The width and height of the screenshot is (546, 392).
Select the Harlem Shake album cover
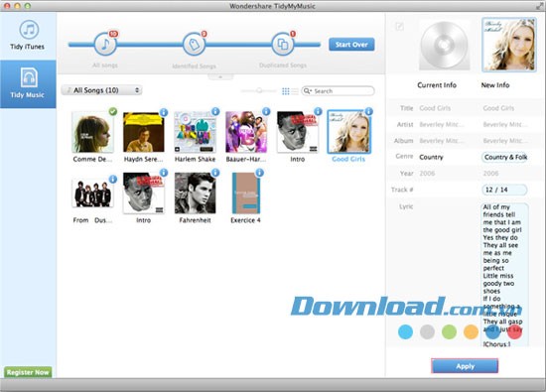click(195, 132)
